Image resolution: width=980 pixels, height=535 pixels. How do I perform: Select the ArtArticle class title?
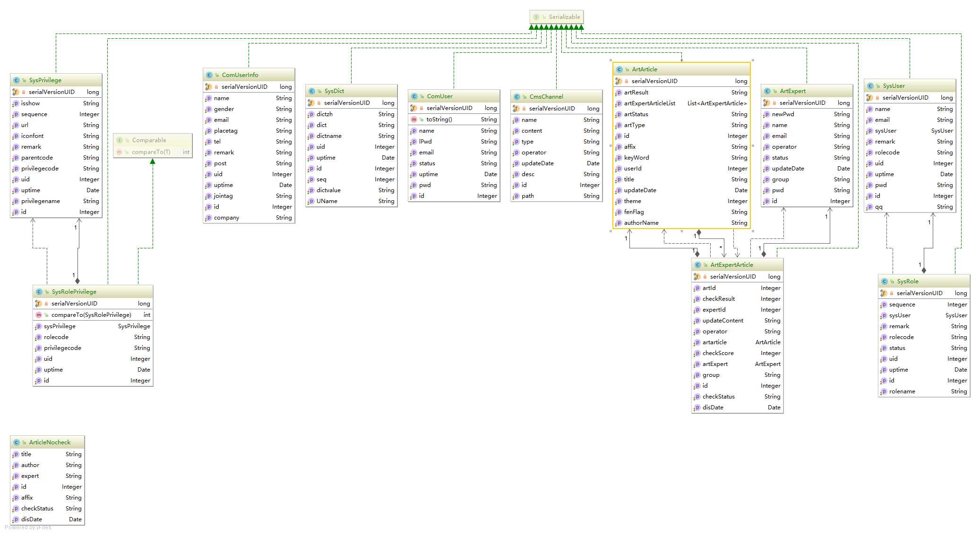[x=645, y=69]
